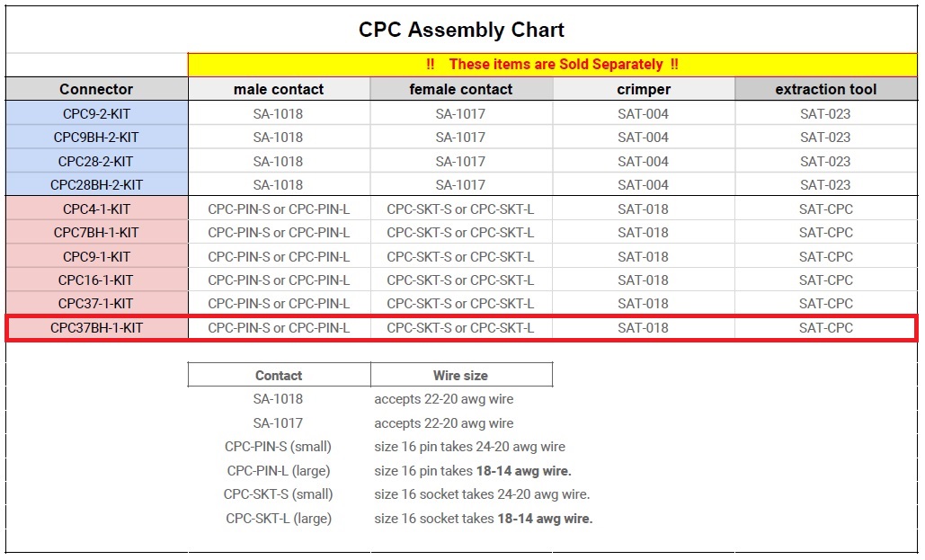Select the CPC28-2-KIT connector cell
Screen dimensions: 925x560
96,162
